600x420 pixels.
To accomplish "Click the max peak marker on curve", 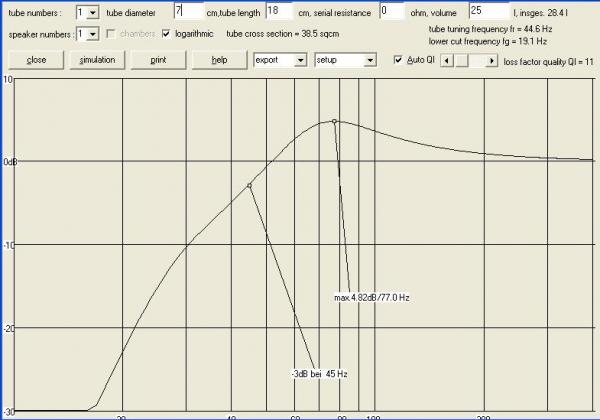I will click(335, 122).
